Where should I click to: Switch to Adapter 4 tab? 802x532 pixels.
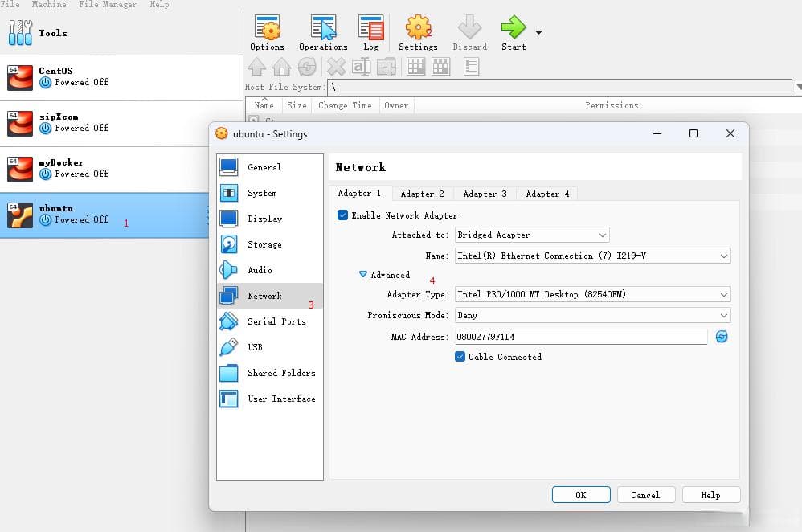[x=547, y=194]
